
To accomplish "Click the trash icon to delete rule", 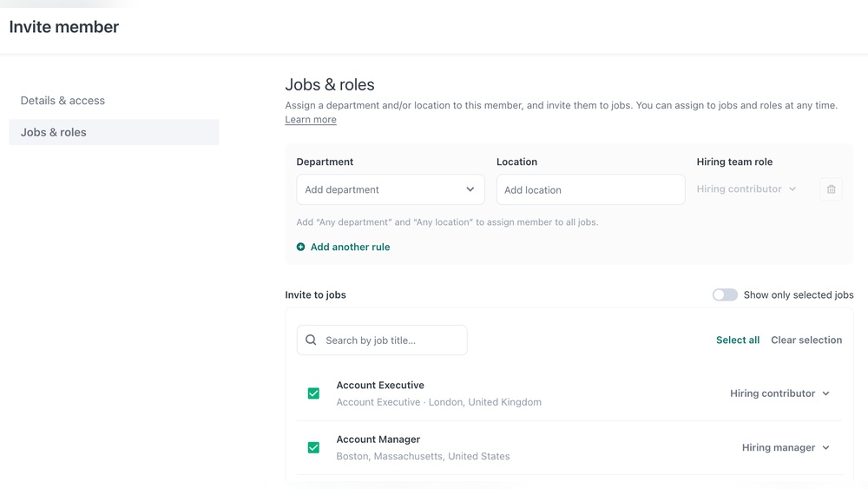I will click(x=831, y=189).
